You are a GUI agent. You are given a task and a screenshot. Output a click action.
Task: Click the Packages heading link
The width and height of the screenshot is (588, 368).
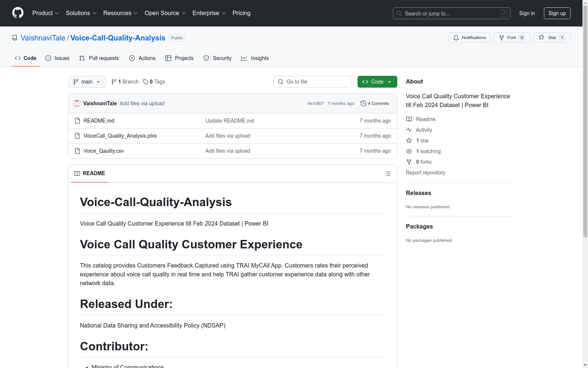pyautogui.click(x=419, y=226)
